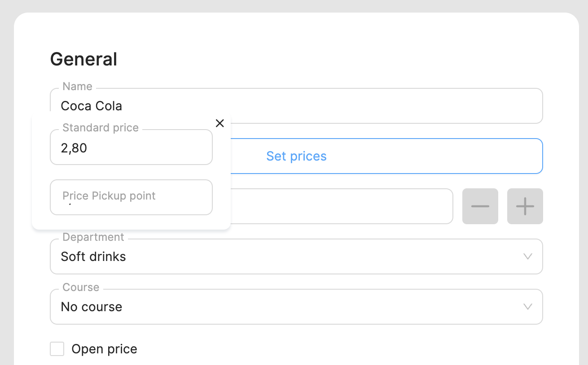The width and height of the screenshot is (588, 365).
Task: Click the Department field label
Action: [x=93, y=237]
